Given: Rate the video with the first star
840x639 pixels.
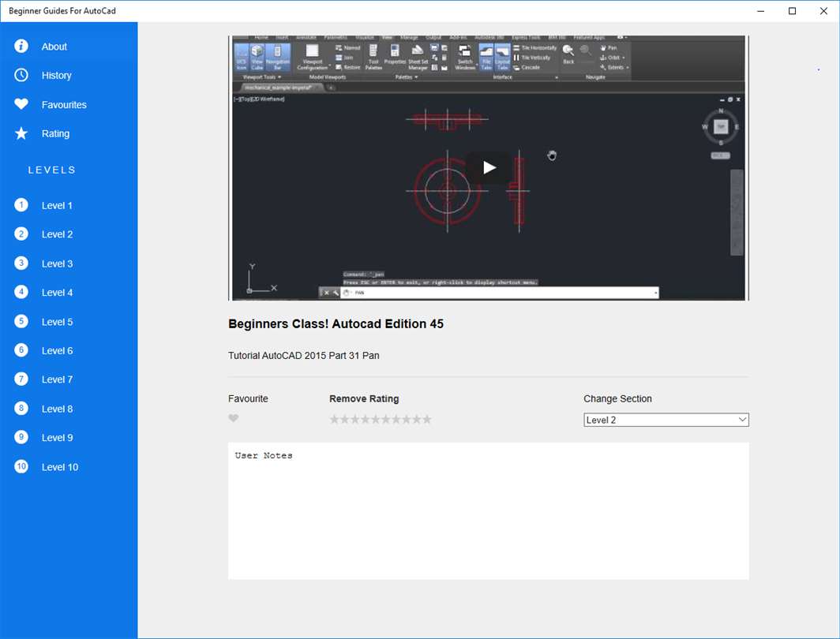Looking at the screenshot, I should [334, 419].
